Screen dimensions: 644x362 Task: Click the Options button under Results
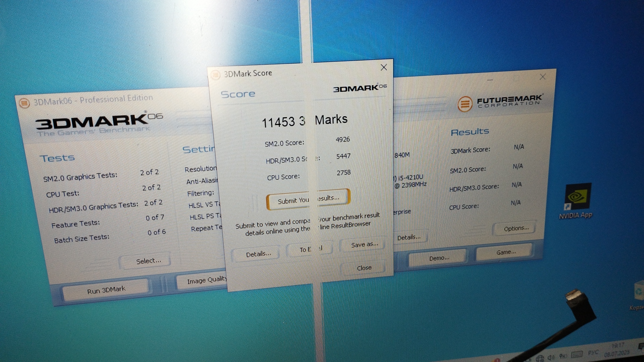[516, 228]
